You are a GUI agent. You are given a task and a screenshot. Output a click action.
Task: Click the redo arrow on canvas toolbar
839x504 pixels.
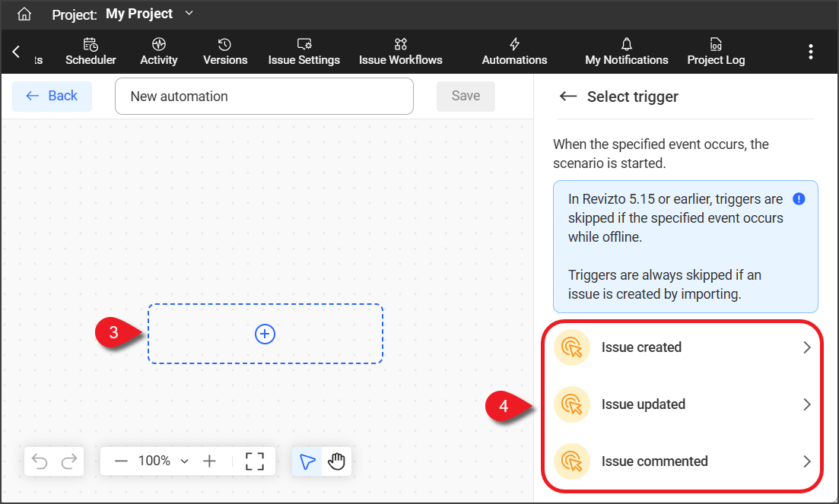[68, 461]
